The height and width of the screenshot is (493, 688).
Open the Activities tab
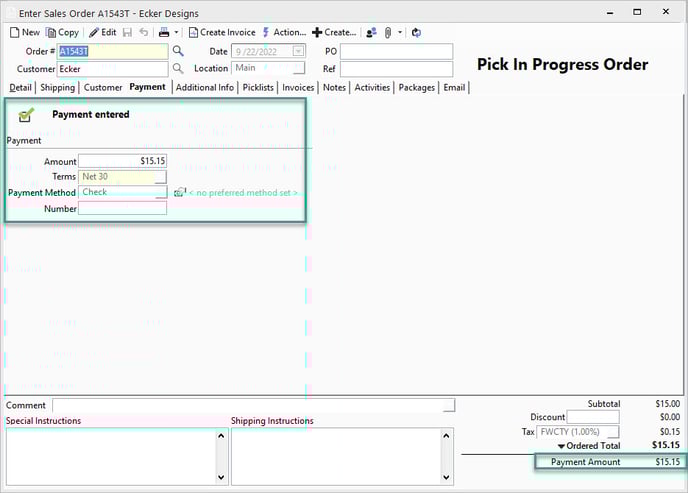coord(372,87)
